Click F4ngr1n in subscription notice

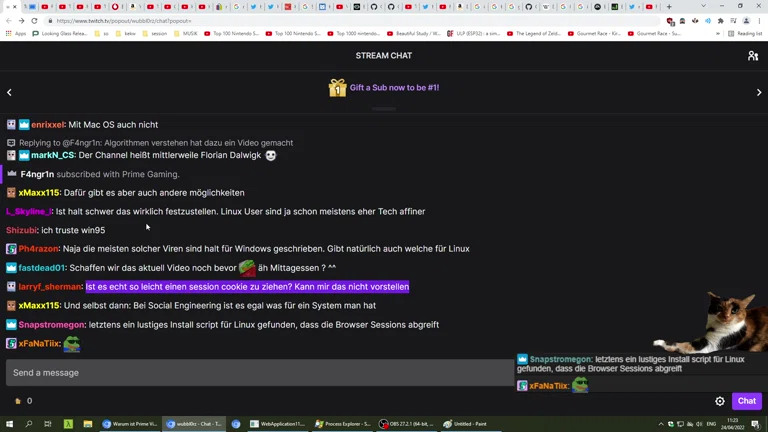[x=37, y=174]
